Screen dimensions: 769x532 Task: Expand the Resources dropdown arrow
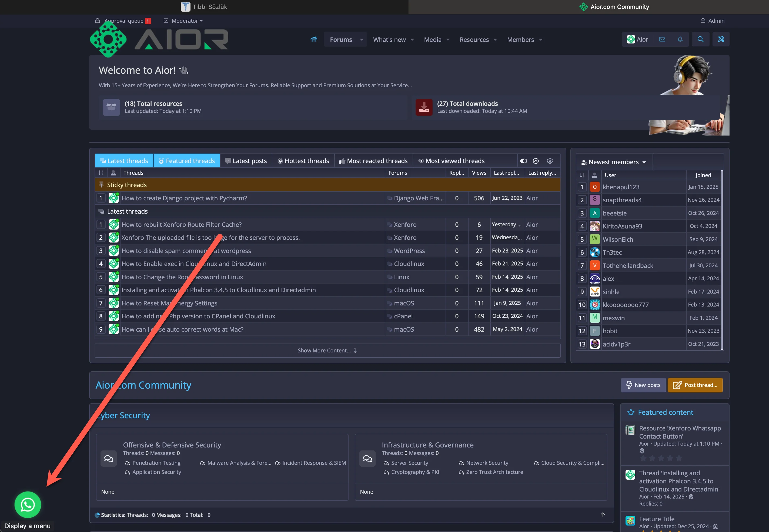495,40
